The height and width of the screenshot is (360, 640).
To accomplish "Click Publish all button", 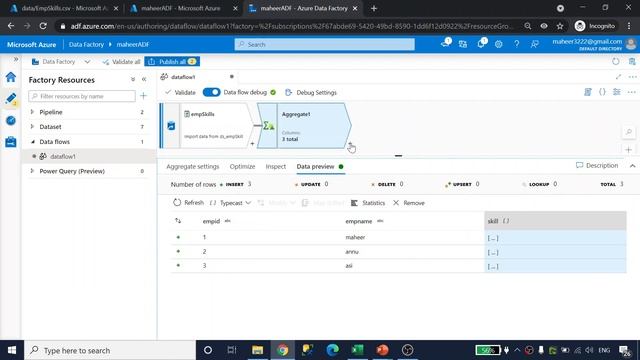I will [172, 62].
